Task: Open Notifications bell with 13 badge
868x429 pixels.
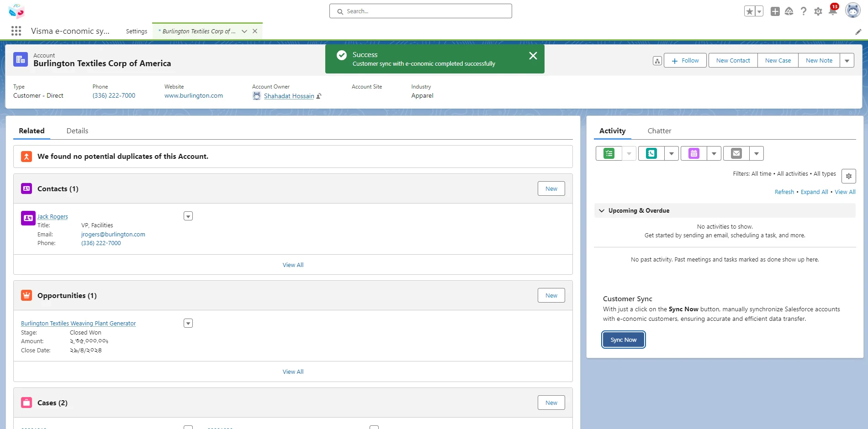Action: coord(833,10)
